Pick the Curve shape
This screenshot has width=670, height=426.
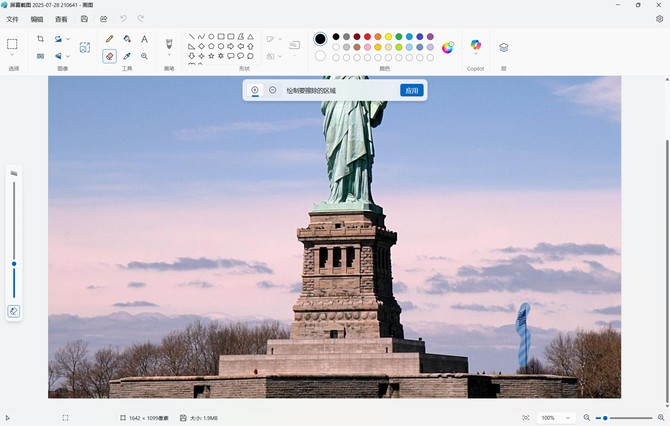tap(201, 37)
